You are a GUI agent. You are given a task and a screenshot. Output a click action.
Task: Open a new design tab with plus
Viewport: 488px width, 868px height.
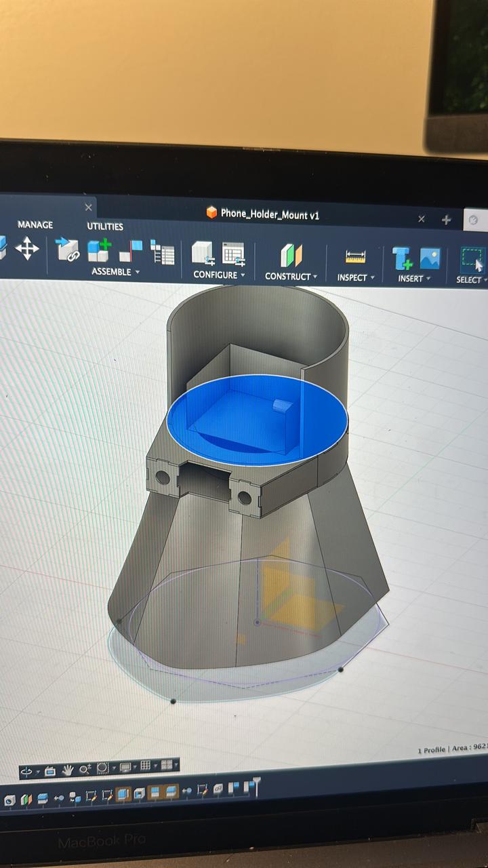coord(446,220)
